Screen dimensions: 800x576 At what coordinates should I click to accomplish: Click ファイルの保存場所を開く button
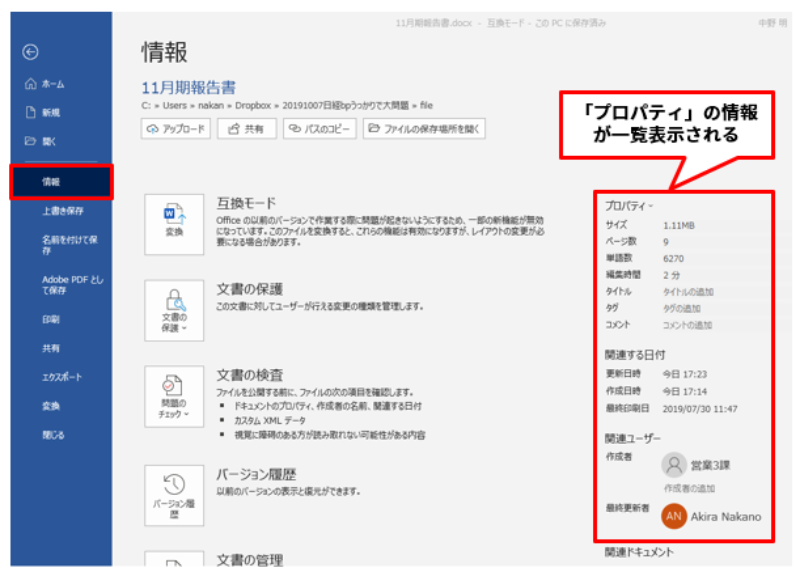(x=423, y=129)
